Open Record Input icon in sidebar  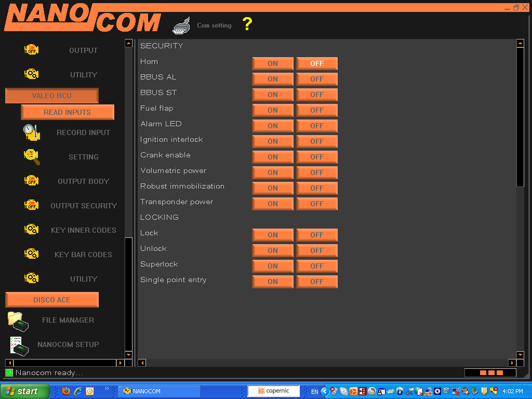32,132
